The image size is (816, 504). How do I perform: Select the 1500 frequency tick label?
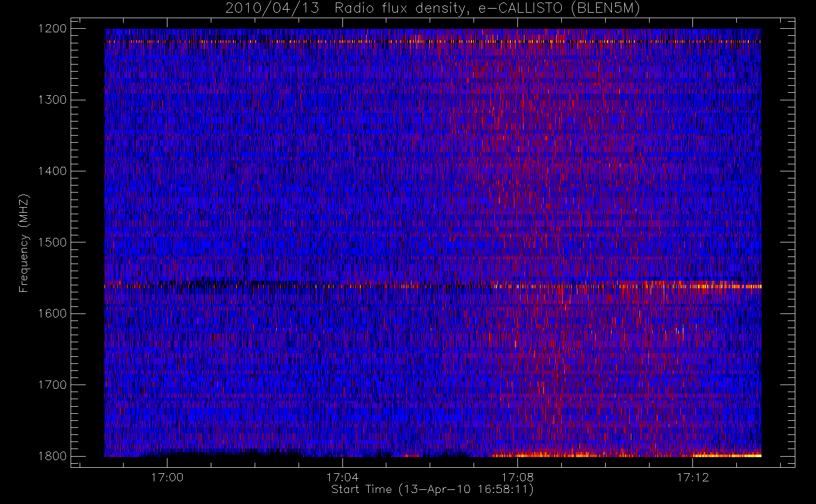coord(52,242)
